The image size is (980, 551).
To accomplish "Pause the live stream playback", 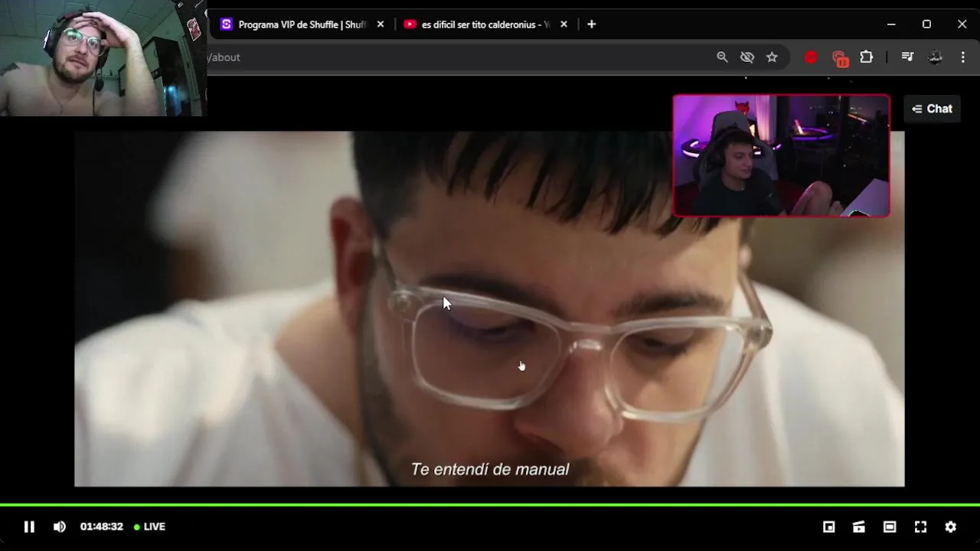I will point(29,527).
